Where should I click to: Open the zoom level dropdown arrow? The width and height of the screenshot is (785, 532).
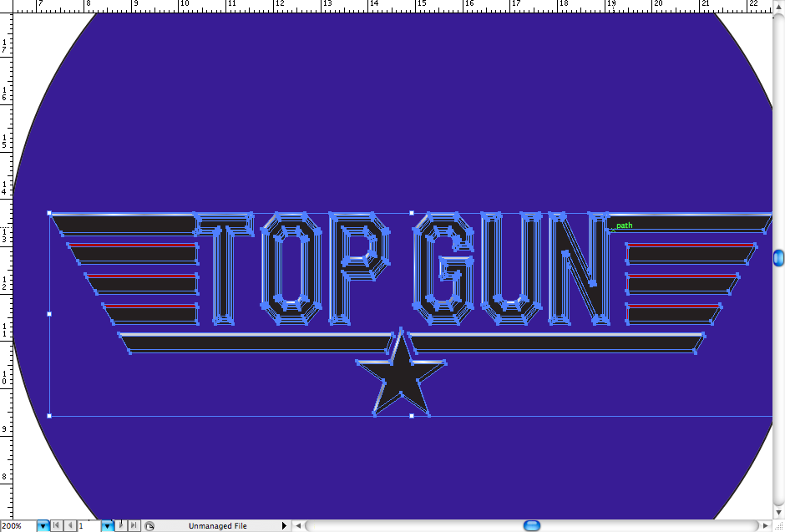pyautogui.click(x=43, y=526)
